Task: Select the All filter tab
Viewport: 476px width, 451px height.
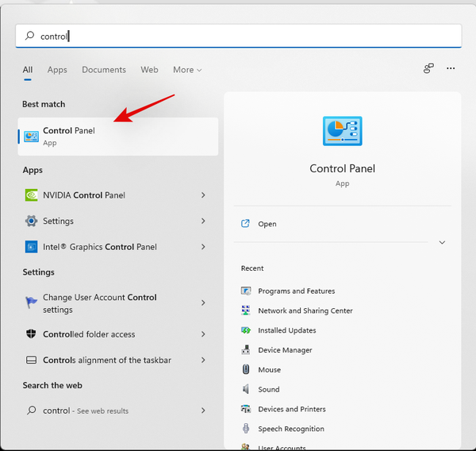Action: (27, 70)
